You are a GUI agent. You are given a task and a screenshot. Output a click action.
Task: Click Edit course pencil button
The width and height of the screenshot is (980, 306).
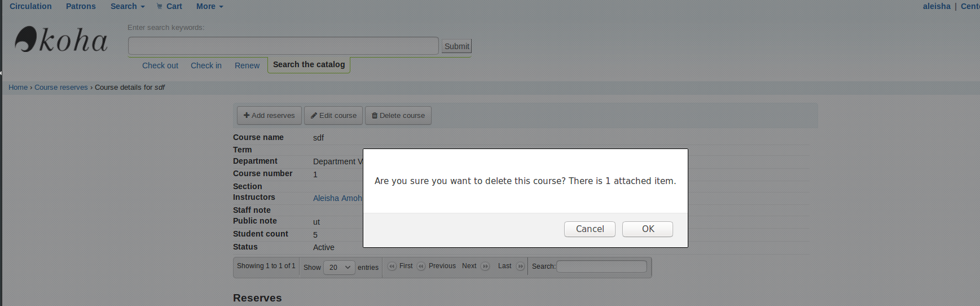coord(333,115)
